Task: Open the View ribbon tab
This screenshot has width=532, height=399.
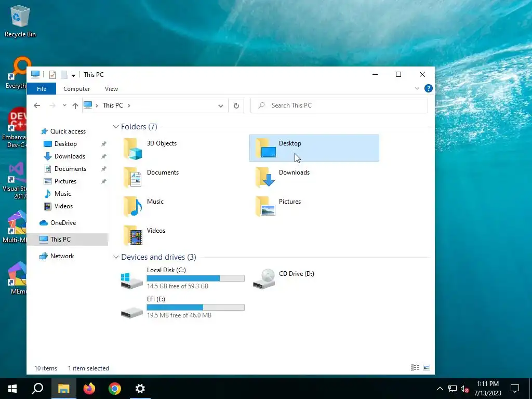Action: click(111, 89)
